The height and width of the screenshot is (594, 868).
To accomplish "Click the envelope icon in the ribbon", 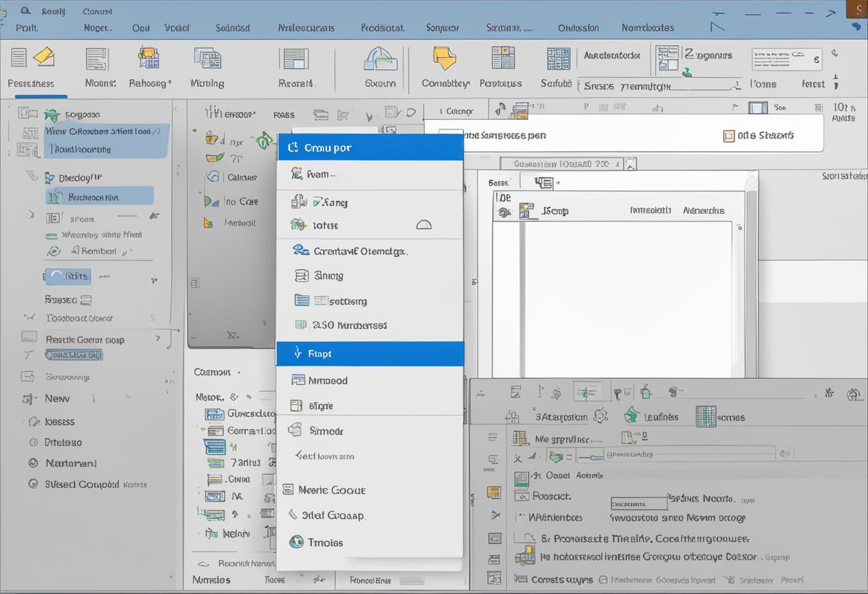I will [44, 57].
